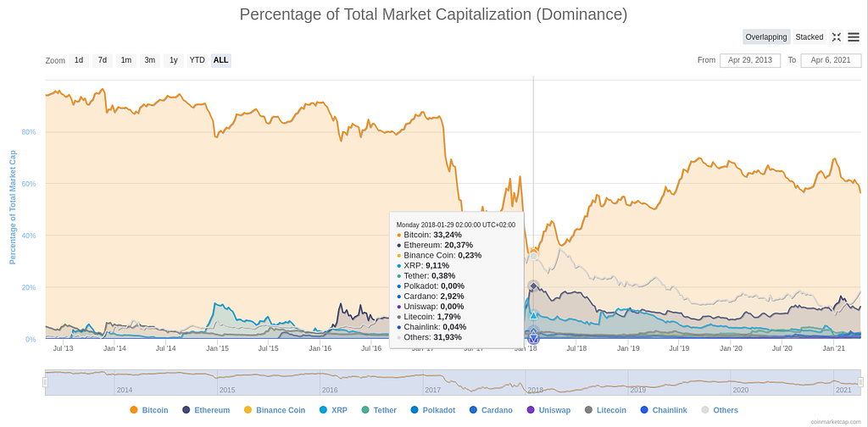Set zoom range to 1y
Screen dimensions: 868x427
[x=173, y=60]
